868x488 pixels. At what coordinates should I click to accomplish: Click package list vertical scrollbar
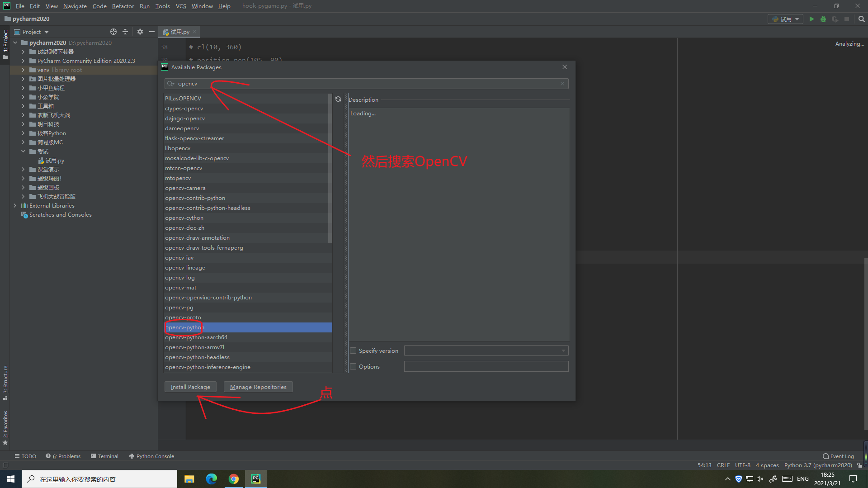point(330,168)
